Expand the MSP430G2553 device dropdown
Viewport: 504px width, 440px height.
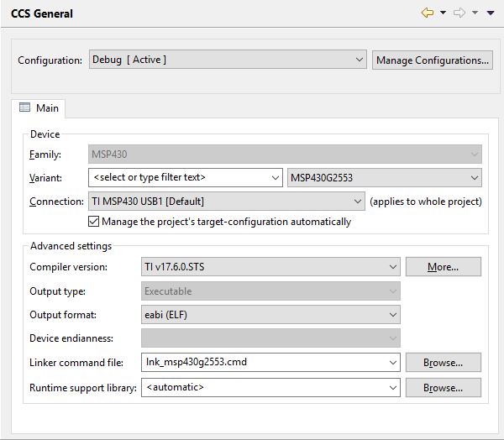coord(475,178)
